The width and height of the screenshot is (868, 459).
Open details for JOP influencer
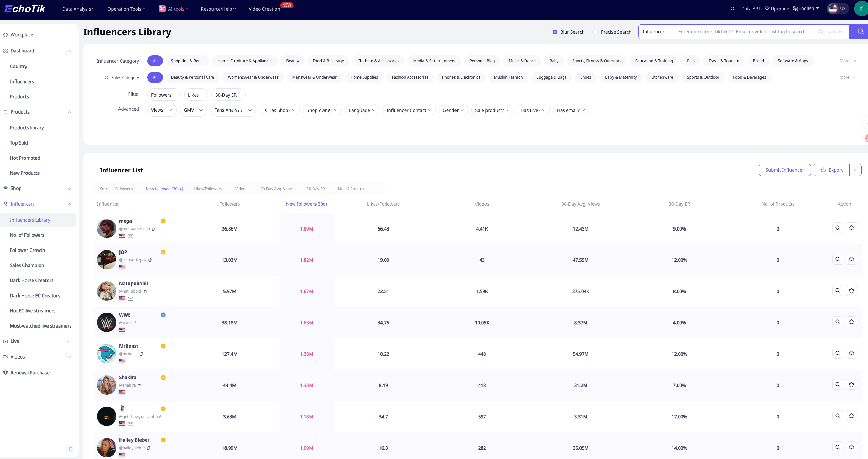[837, 259]
